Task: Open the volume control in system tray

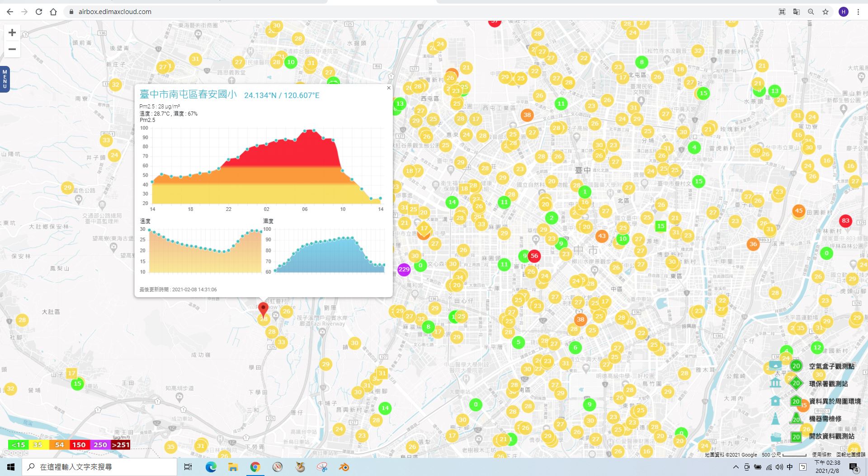Action: [779, 467]
